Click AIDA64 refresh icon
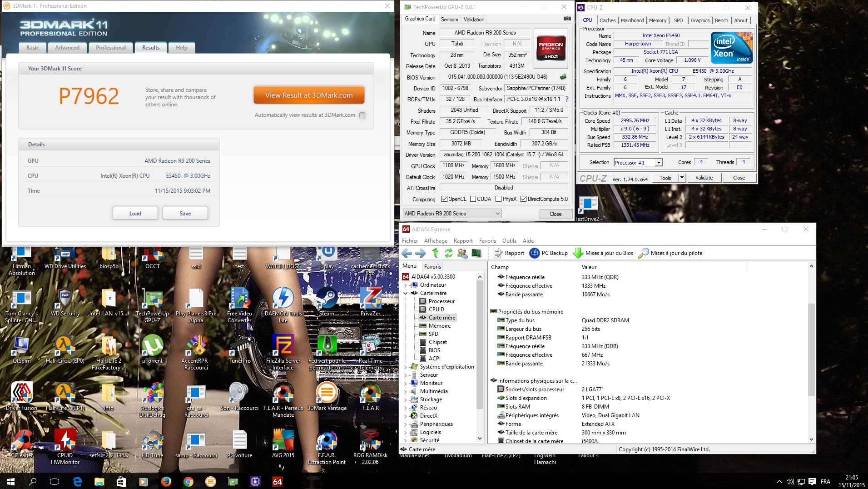Viewport: 868px width, 489px height. (x=448, y=253)
